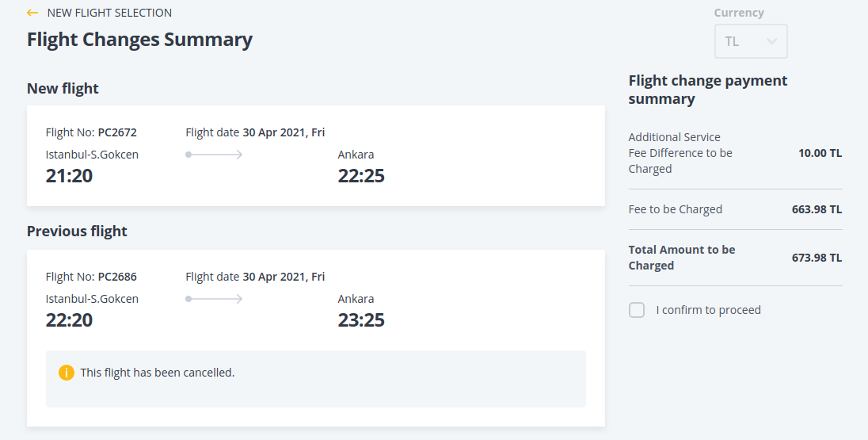This screenshot has height=440, width=868.
Task: Click the currency dropdown chevron arrow
Action: [x=771, y=41]
